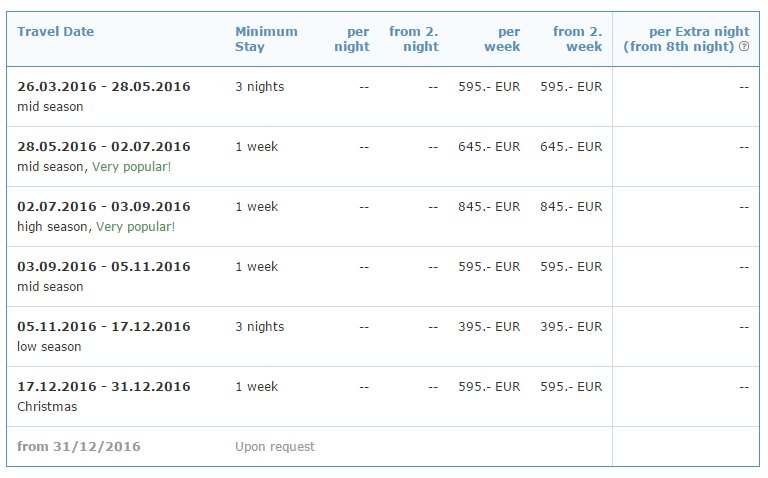Click the help icon beside Extra night header
This screenshot has height=478, width=768.
click(x=744, y=47)
